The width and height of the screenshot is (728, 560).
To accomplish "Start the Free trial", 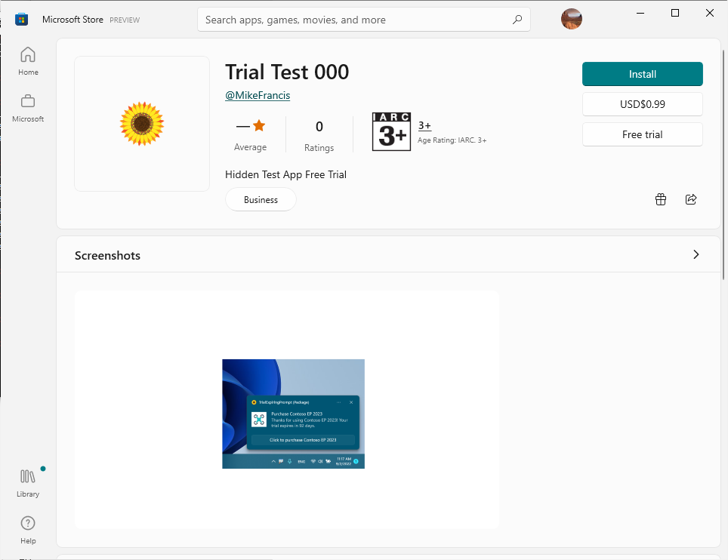I will (642, 134).
